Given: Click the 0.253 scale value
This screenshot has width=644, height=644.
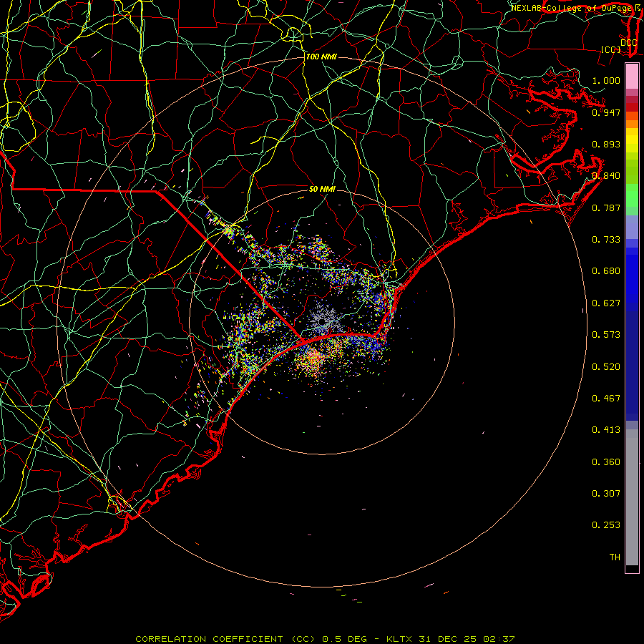Looking at the screenshot, I should 606,525.
